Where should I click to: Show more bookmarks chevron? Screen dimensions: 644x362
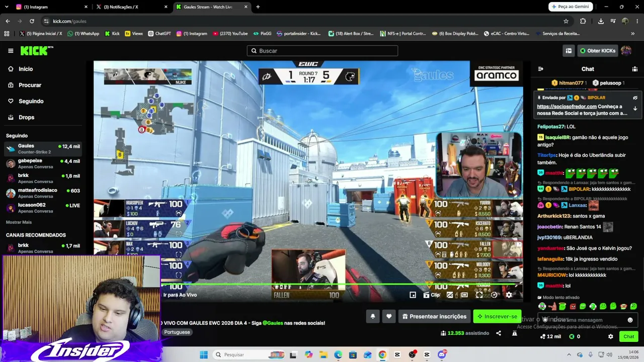(632, 34)
